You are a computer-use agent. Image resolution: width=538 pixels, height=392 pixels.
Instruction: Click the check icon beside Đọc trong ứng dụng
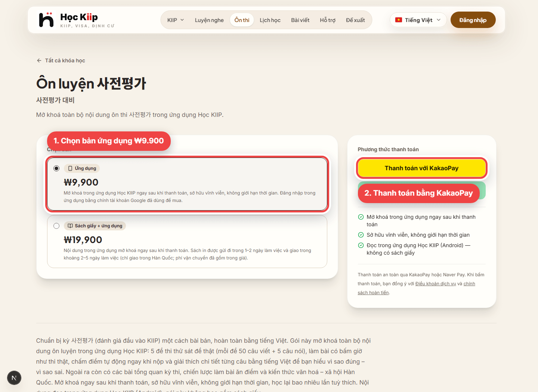pyautogui.click(x=361, y=245)
